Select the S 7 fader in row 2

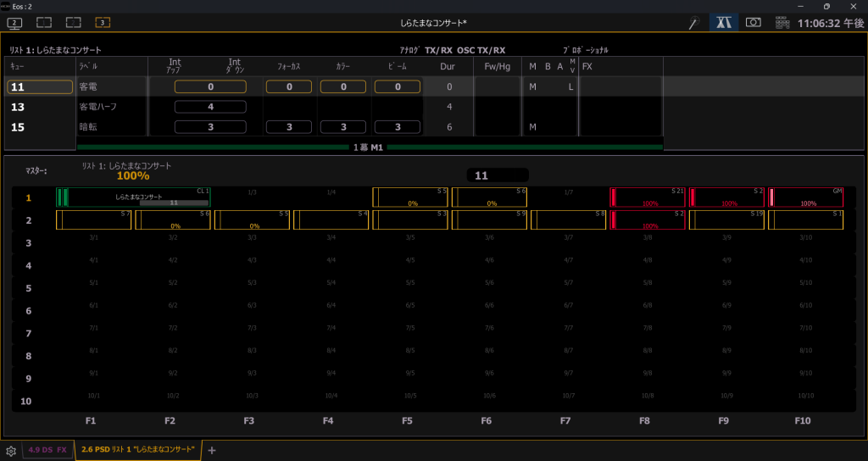pyautogui.click(x=94, y=219)
